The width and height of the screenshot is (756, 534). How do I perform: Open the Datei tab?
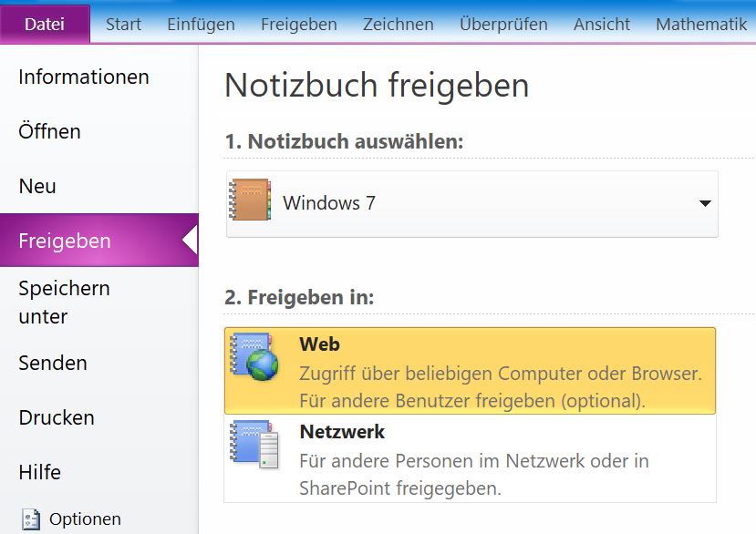pos(45,24)
